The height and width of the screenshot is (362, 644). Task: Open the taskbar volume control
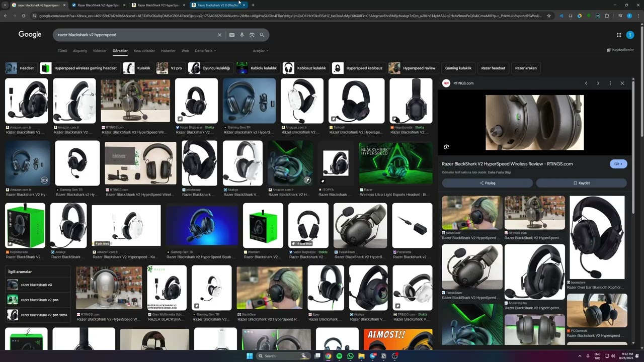(612, 356)
